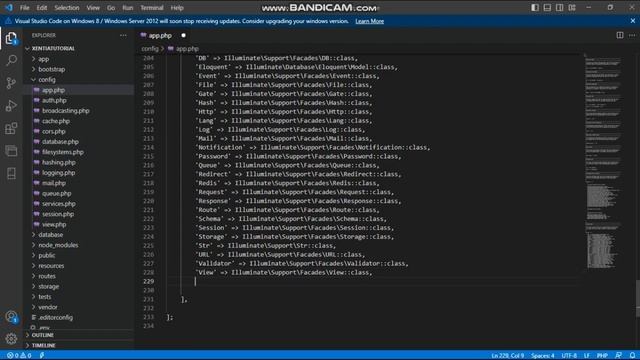Screen dimensions: 640x360
Task: Dismiss the Windows update notification banner
Action: point(633,21)
